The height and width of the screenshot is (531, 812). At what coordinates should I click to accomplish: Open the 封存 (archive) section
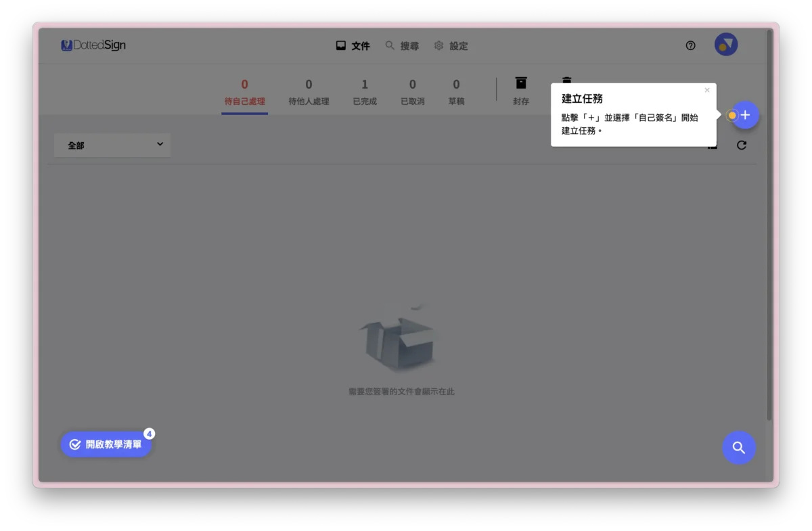tap(521, 90)
